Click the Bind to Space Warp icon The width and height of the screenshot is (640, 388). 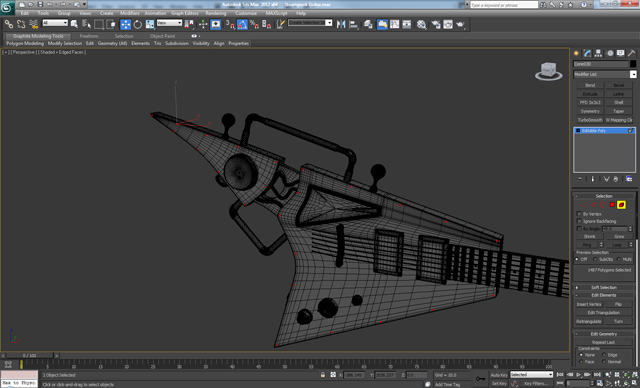coord(33,24)
